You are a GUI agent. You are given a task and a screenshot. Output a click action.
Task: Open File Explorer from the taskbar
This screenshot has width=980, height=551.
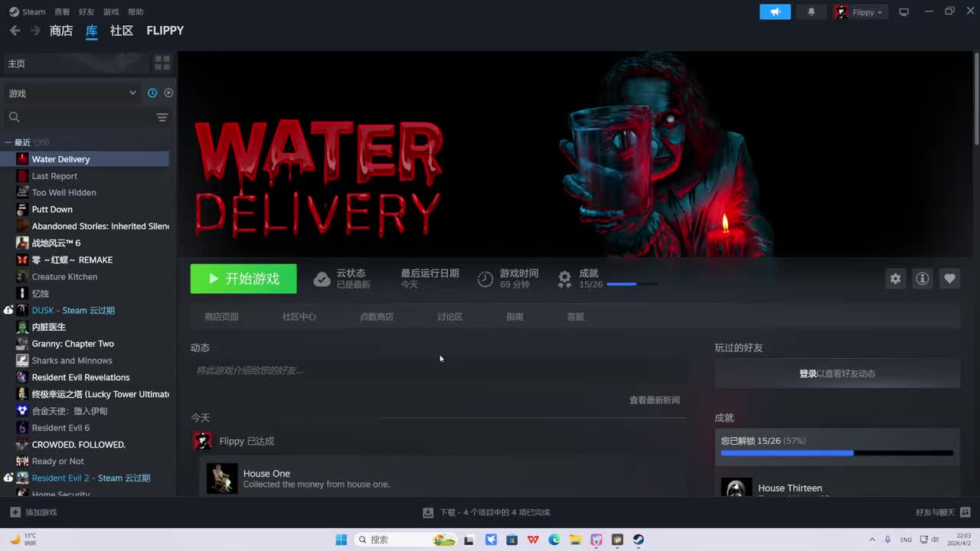click(x=575, y=540)
